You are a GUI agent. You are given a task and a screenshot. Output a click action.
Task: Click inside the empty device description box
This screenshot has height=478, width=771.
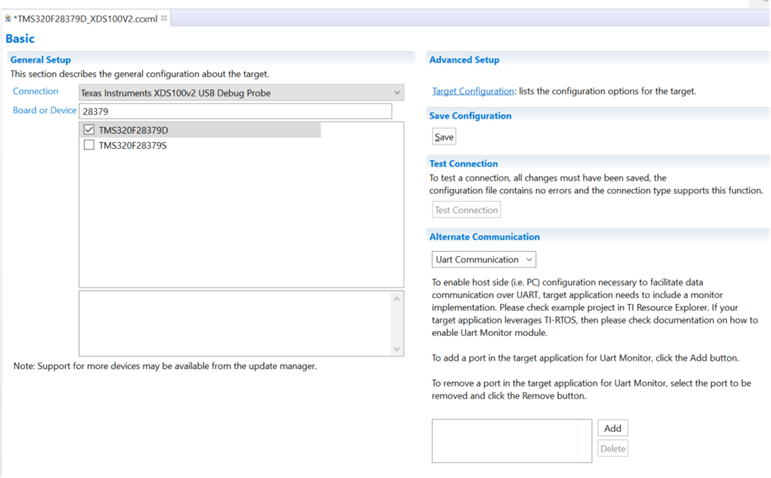tap(235, 323)
